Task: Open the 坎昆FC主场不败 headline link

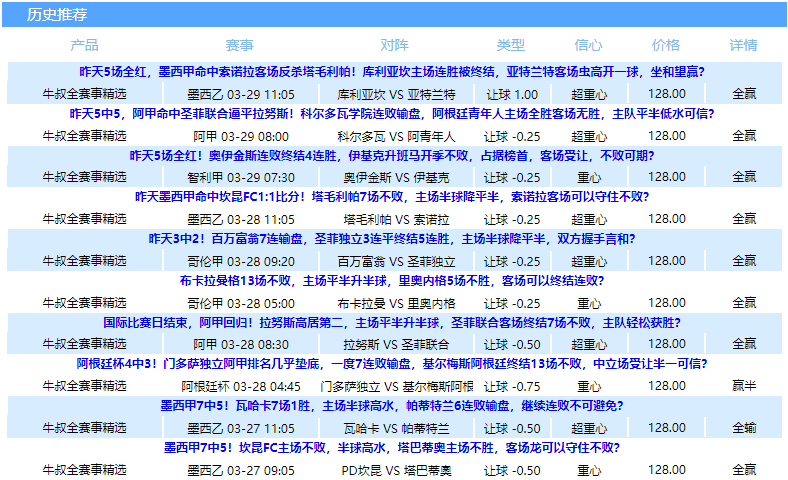Action: 392,448
